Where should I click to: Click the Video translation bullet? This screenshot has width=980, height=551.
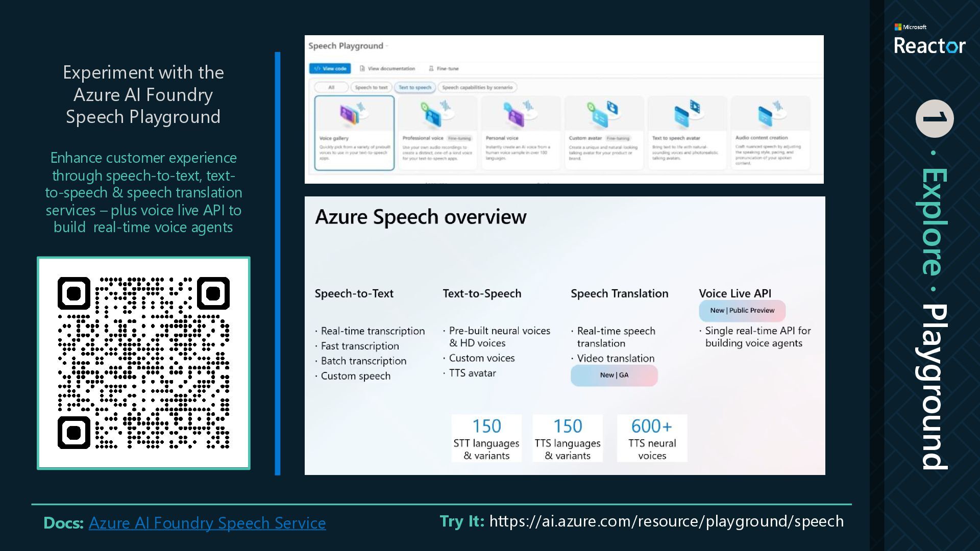(x=613, y=359)
